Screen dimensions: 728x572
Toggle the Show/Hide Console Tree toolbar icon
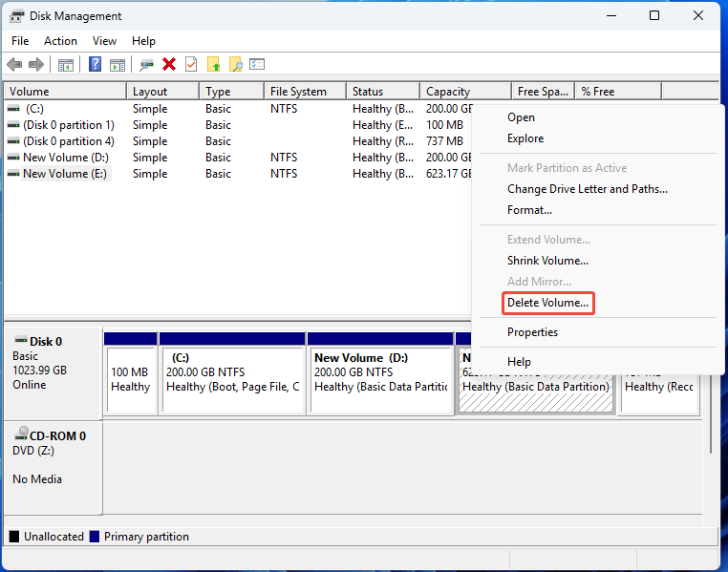66,65
